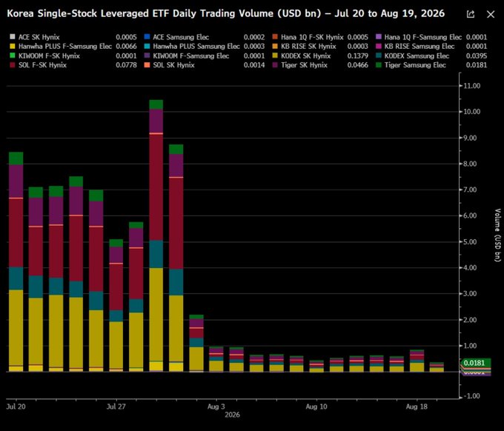Click the green 0.0181 last-value axis tag

pyautogui.click(x=475, y=363)
